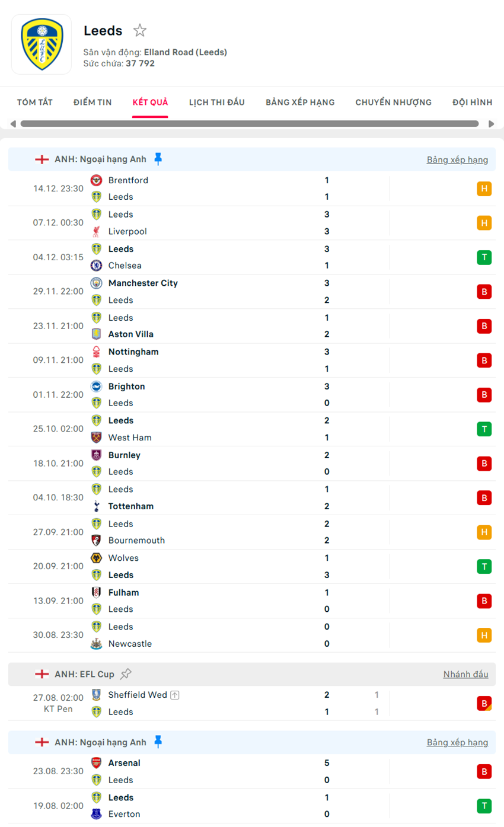Switch to the Lịch thi đấu tab

click(217, 102)
